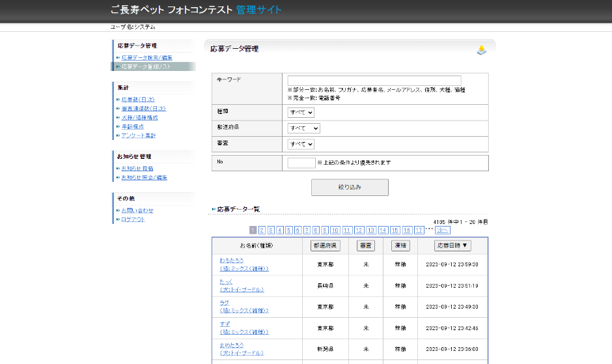Open the 審査 filter dropdown
The image size is (612, 364).
coord(301,144)
